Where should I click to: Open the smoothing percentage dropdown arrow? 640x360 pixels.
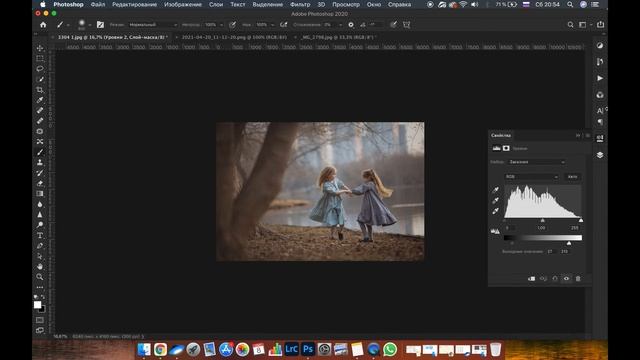pyautogui.click(x=340, y=24)
